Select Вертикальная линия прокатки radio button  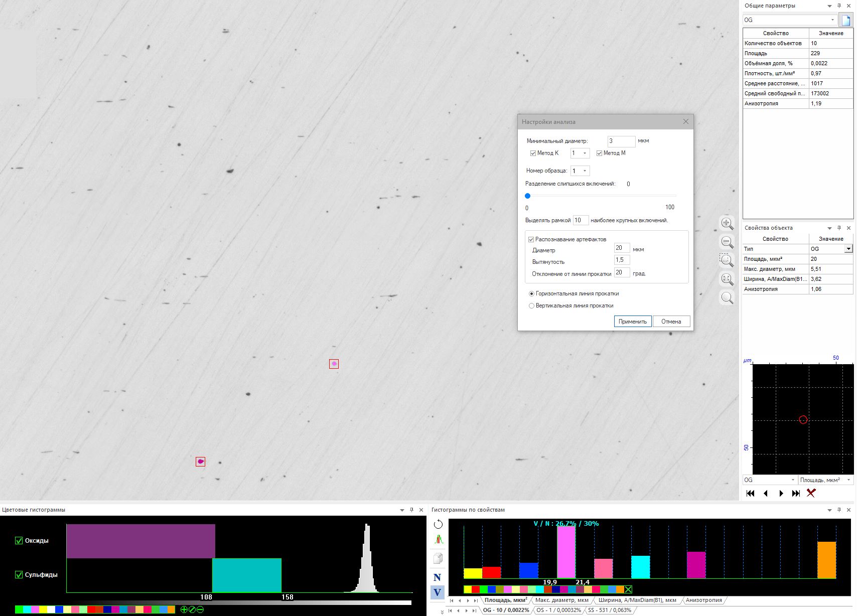[532, 305]
